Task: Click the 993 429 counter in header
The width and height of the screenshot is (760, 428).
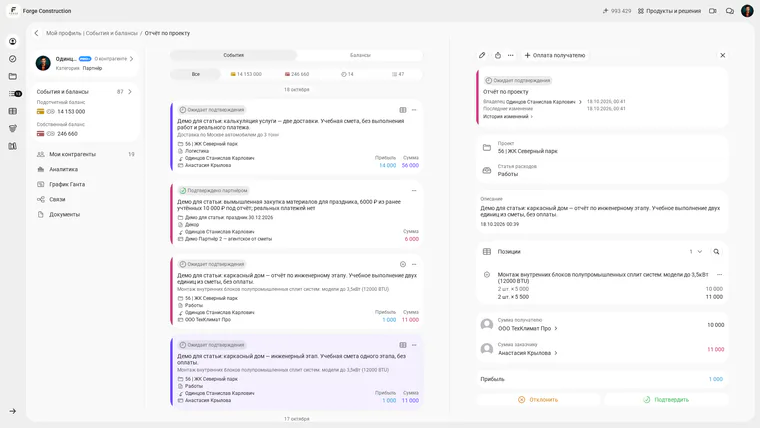Action: click(617, 11)
